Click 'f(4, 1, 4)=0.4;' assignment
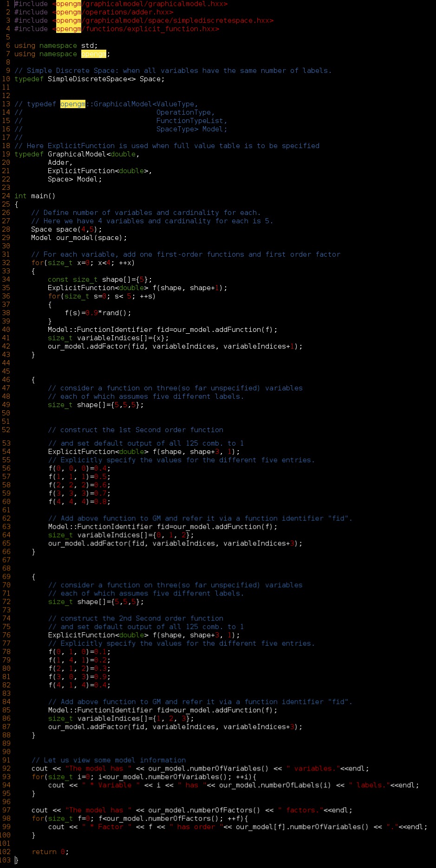Screen dimensions: 436x868 tap(79, 685)
